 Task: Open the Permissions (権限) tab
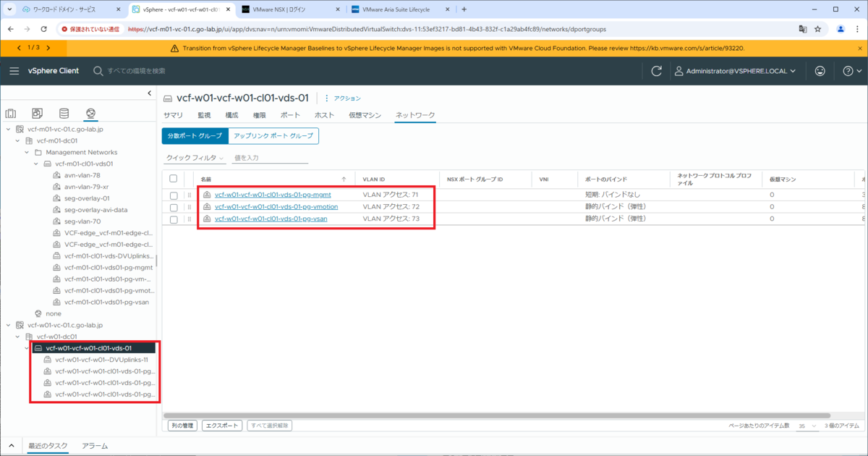[x=259, y=115]
